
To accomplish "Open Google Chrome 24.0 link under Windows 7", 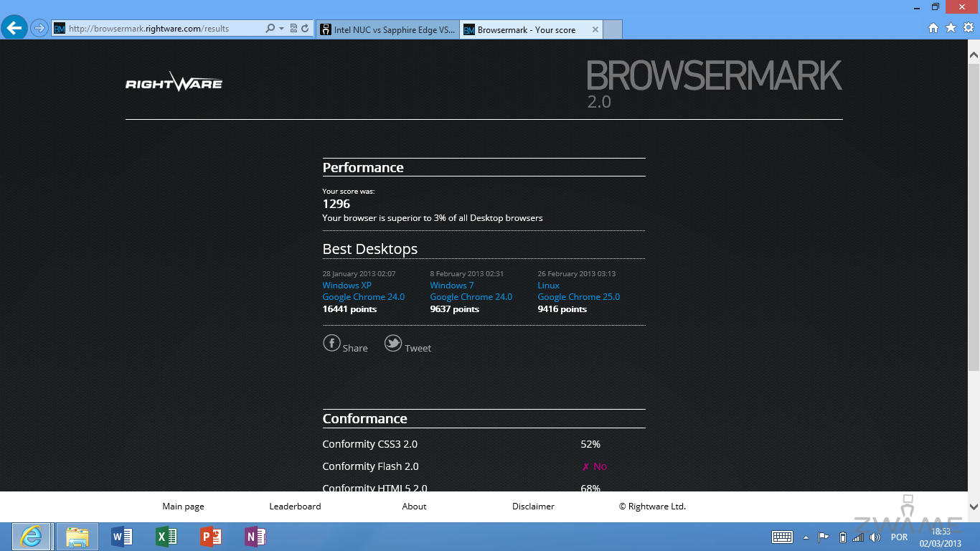I will pos(471,297).
